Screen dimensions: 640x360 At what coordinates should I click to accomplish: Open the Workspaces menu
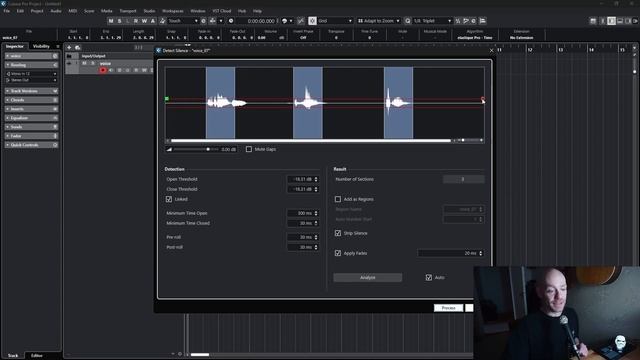[173, 11]
